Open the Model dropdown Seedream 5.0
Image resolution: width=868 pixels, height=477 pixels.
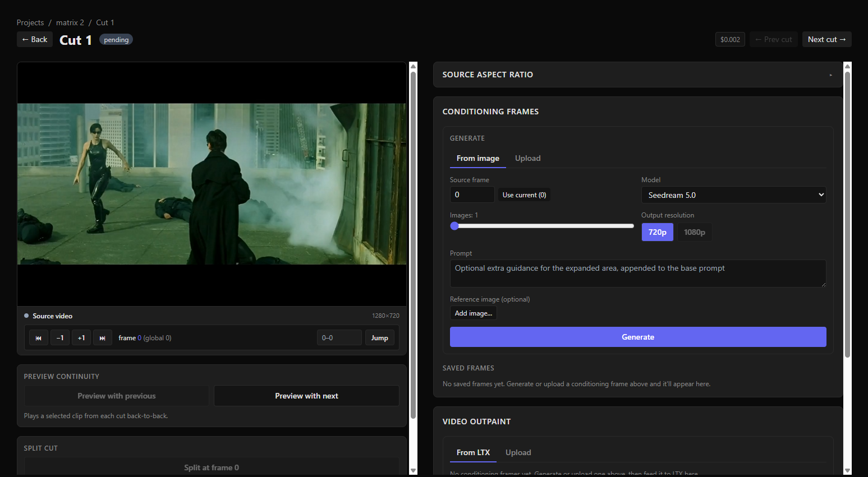pos(733,194)
